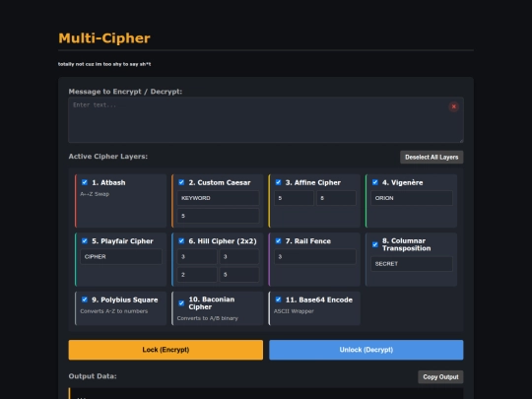Disable the 3. Affine Cipher checkbox
This screenshot has width=532, height=399.
coord(278,182)
